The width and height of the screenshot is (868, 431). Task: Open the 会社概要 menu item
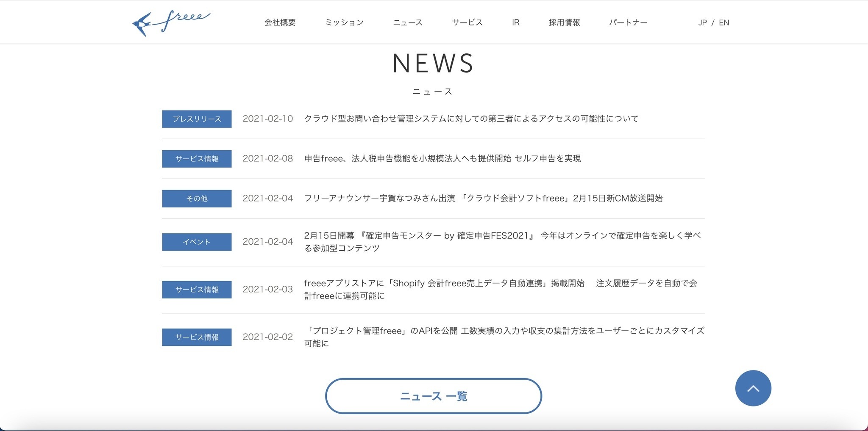[280, 22]
